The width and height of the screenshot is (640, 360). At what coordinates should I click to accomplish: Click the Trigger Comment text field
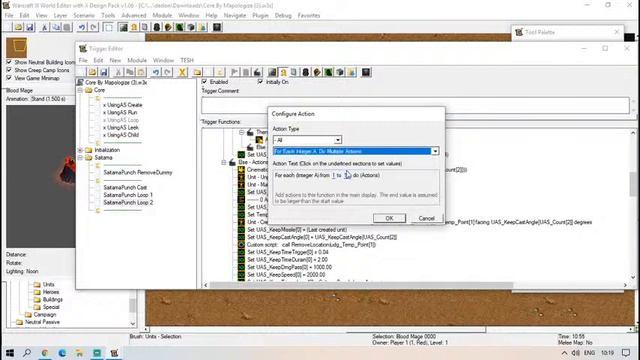click(416, 106)
